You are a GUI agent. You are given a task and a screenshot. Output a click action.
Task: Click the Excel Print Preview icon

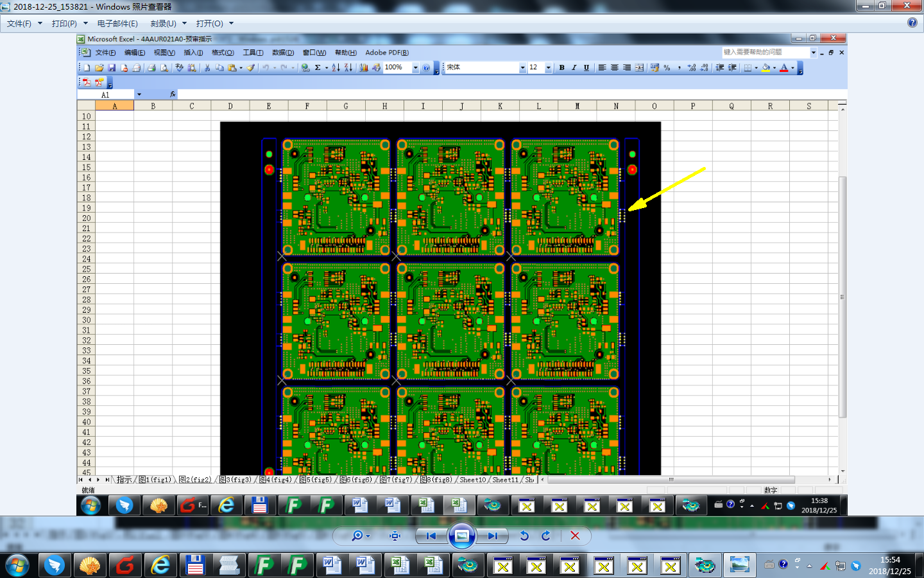coord(164,67)
